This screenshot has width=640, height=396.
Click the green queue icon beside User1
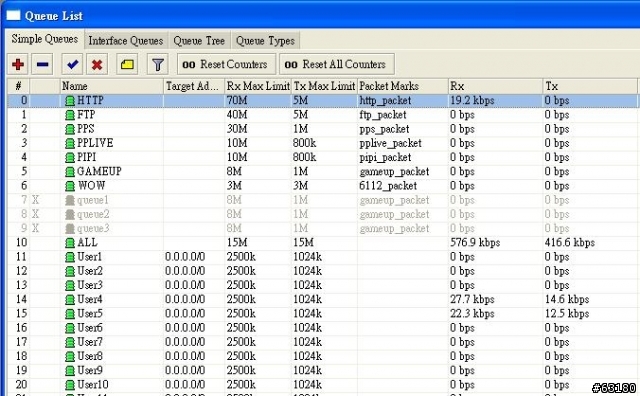click(x=70, y=257)
